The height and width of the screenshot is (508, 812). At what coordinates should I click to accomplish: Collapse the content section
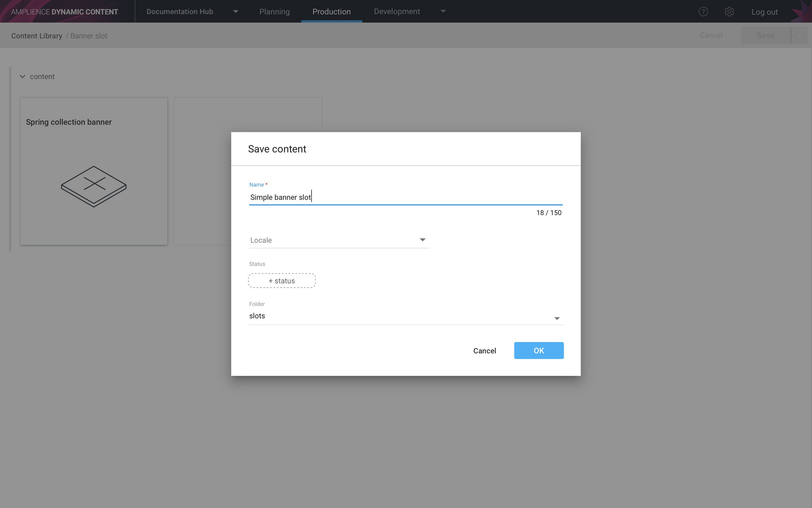click(x=22, y=76)
